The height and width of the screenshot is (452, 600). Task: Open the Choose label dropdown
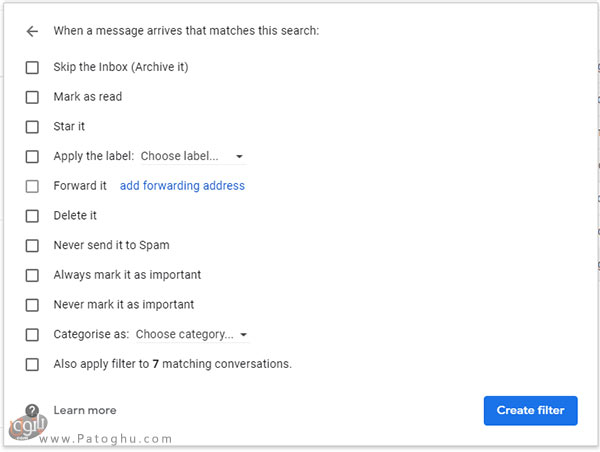[x=186, y=156]
